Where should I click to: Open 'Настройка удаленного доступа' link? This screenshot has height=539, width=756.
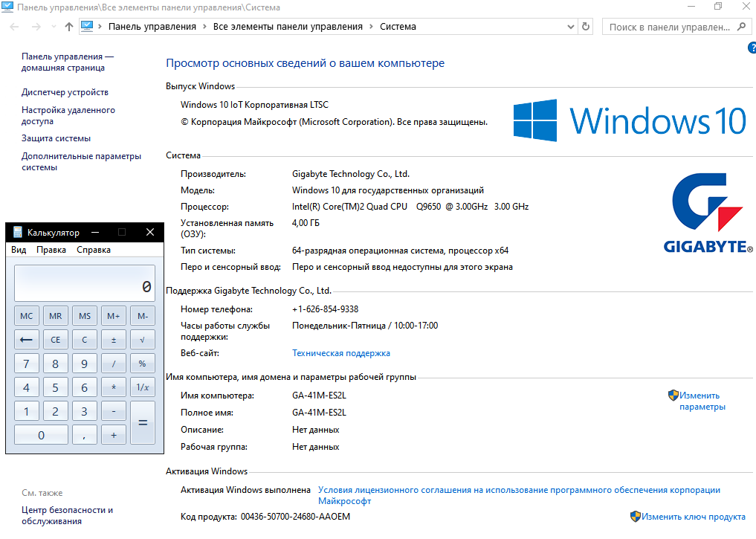68,116
